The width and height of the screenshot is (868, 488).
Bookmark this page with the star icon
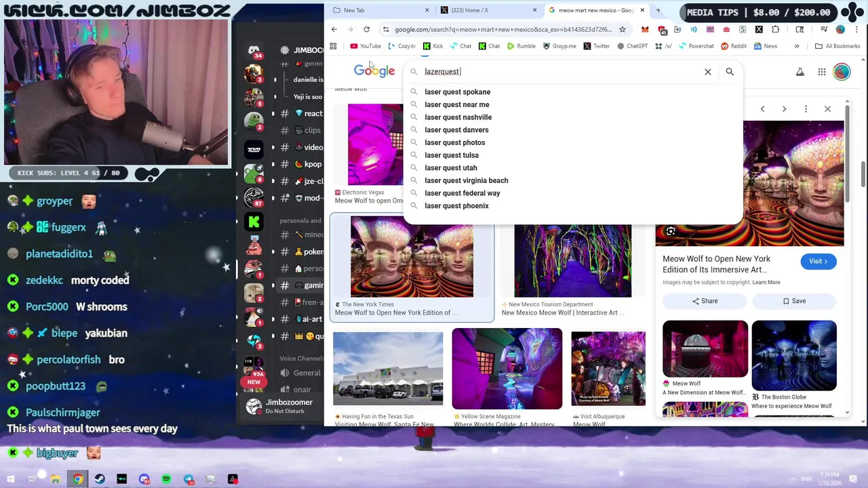tap(622, 29)
